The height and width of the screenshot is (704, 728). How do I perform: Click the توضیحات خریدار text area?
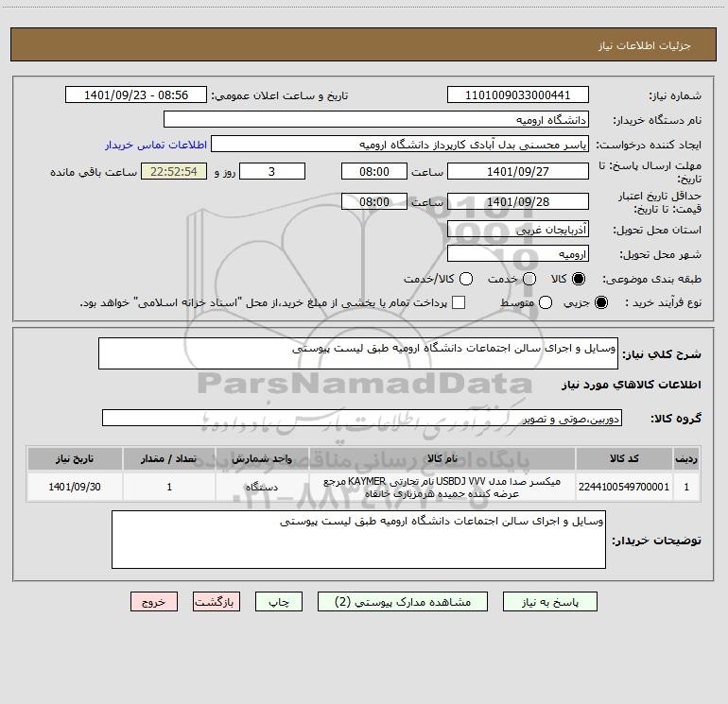(358, 540)
